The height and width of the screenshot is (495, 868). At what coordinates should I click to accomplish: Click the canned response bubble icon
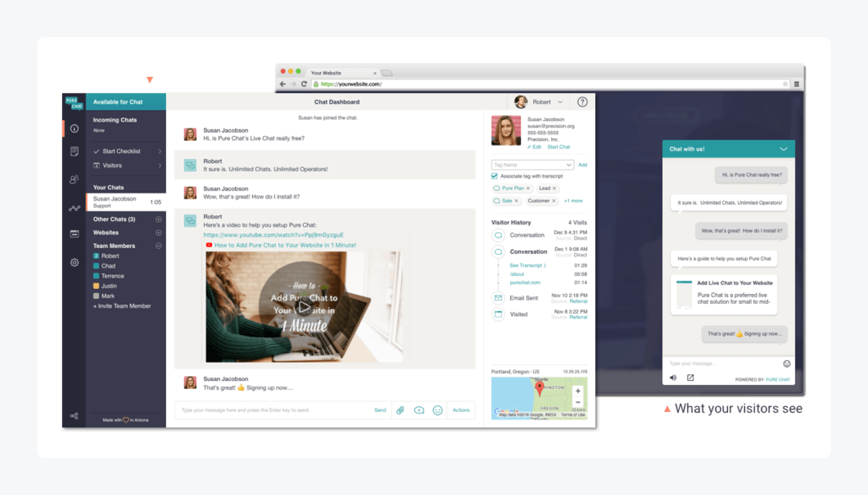coord(419,410)
